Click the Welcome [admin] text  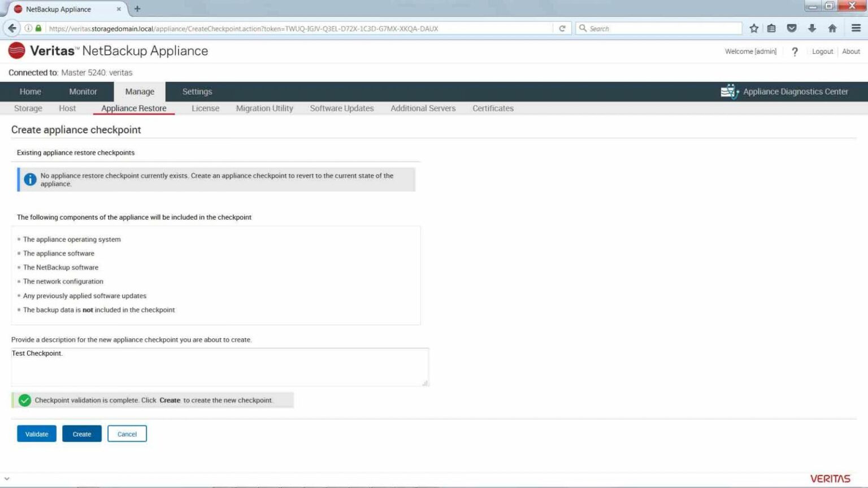tap(750, 51)
